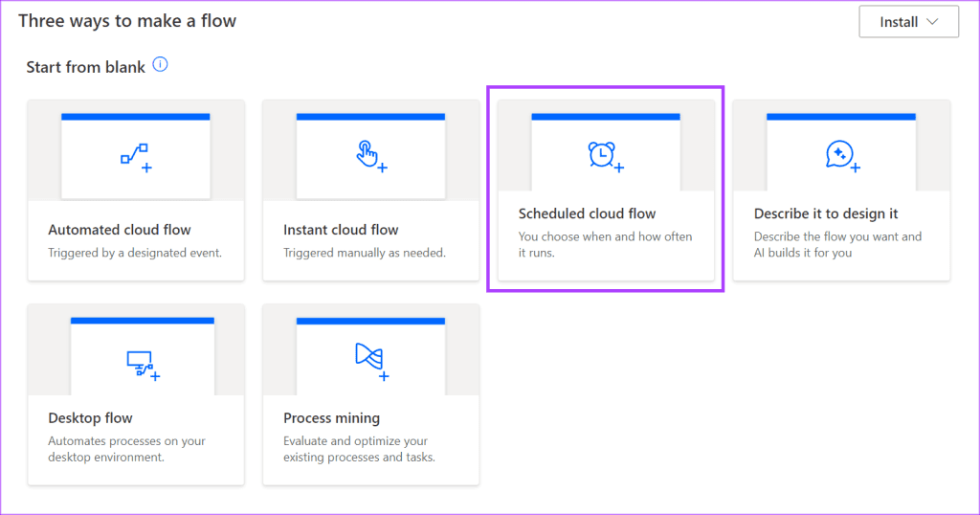Select the Desktop flow title
This screenshot has height=515, width=980.
coord(90,418)
